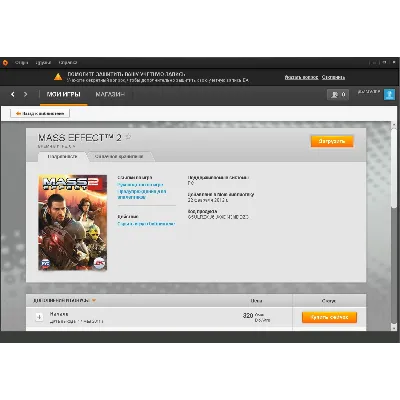Click the postpone link in the warning banner
This screenshot has height=400, width=400.
[x=333, y=77]
